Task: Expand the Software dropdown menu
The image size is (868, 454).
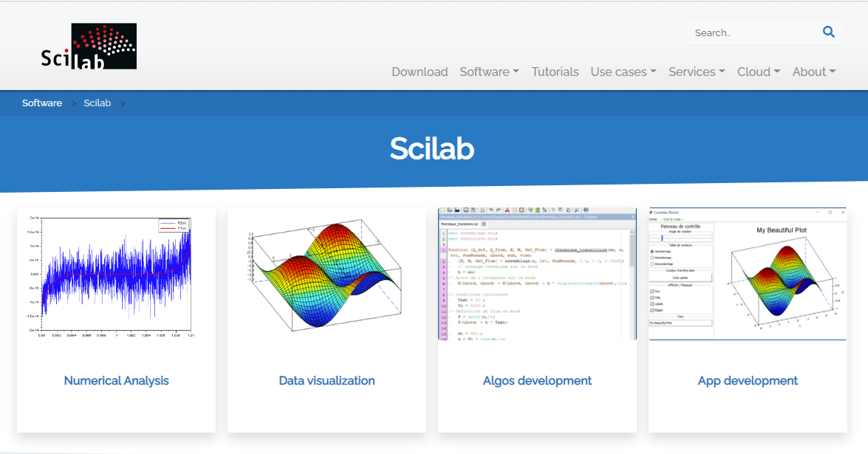Action: coord(489,72)
